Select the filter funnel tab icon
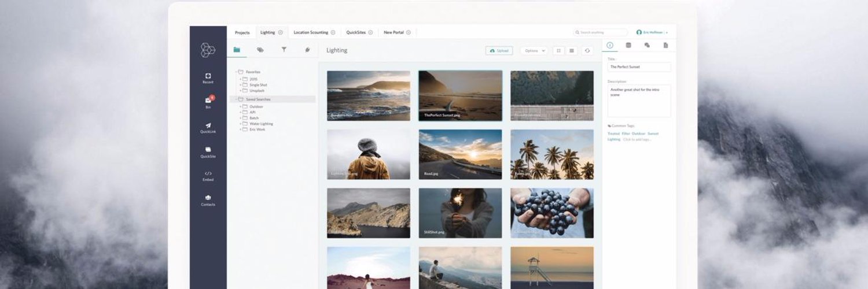The height and width of the screenshot is (289, 868). (x=284, y=50)
